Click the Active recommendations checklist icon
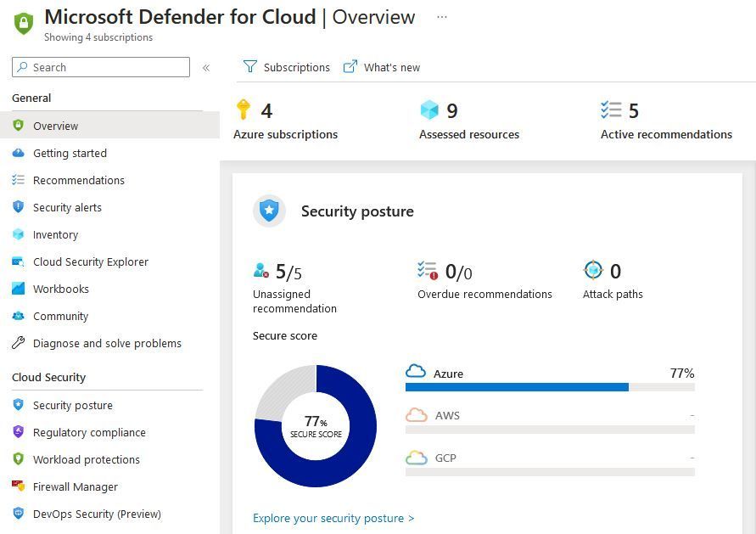The image size is (756, 534). tap(611, 110)
